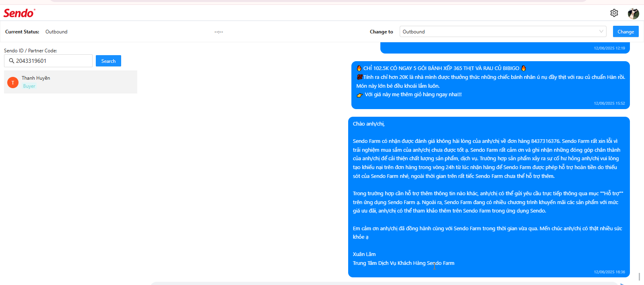This screenshot has width=644, height=285.
Task: Click the orange T avatar of Thanh Huyền
Action: tap(13, 83)
